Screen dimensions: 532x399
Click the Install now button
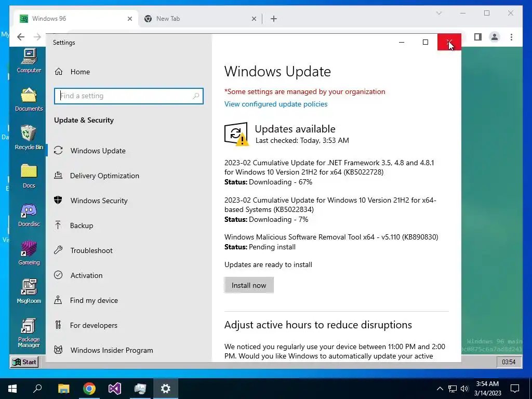click(249, 285)
